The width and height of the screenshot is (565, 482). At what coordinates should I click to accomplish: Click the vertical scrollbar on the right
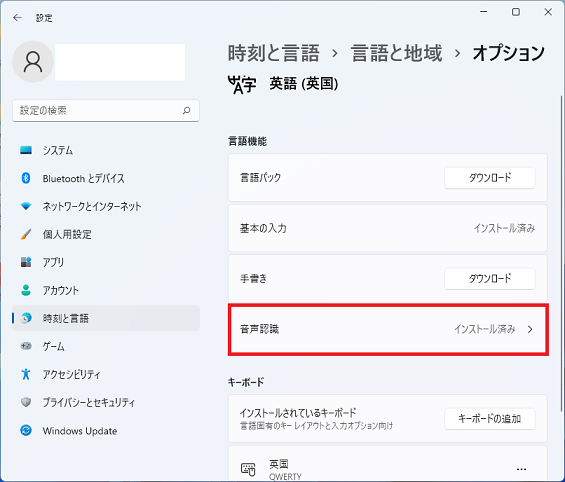(561, 253)
